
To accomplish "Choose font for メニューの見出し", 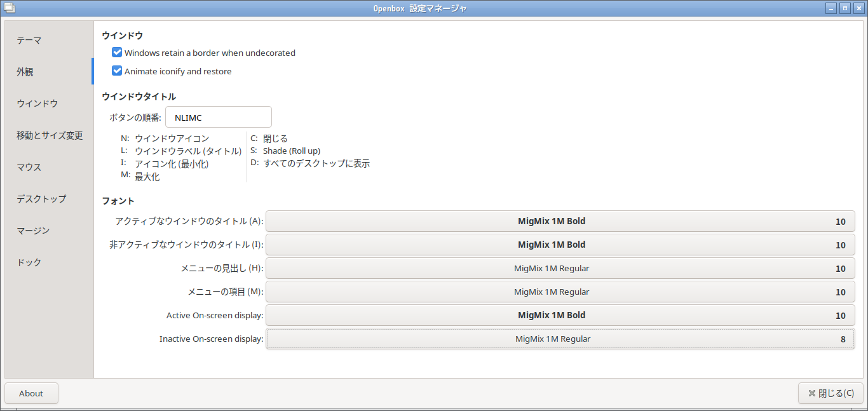I will click(x=560, y=269).
